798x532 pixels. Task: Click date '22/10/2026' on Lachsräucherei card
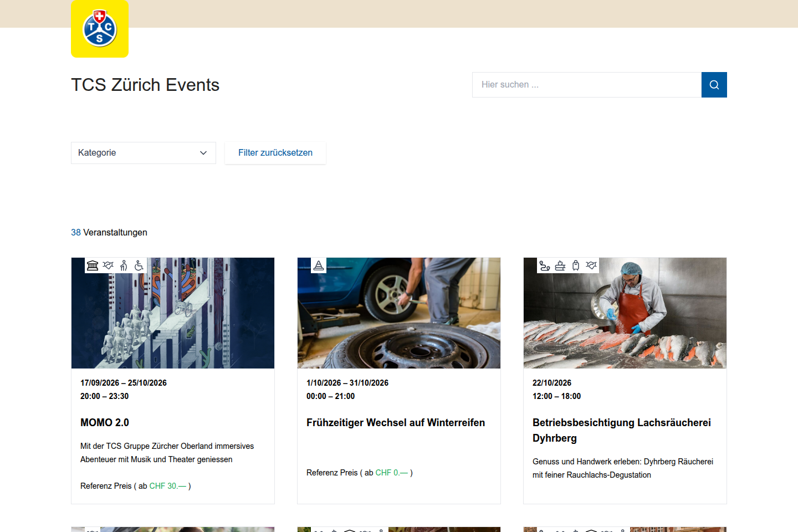[x=552, y=383]
